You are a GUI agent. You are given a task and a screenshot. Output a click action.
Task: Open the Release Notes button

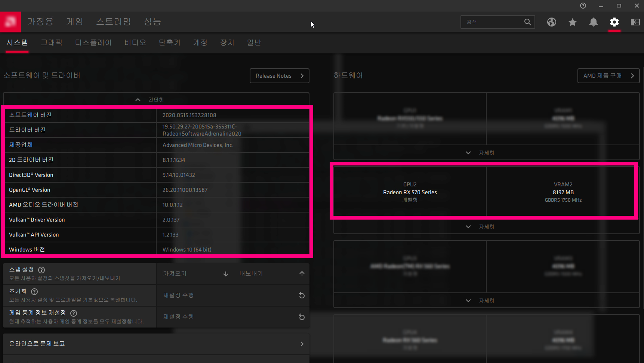[x=280, y=76]
